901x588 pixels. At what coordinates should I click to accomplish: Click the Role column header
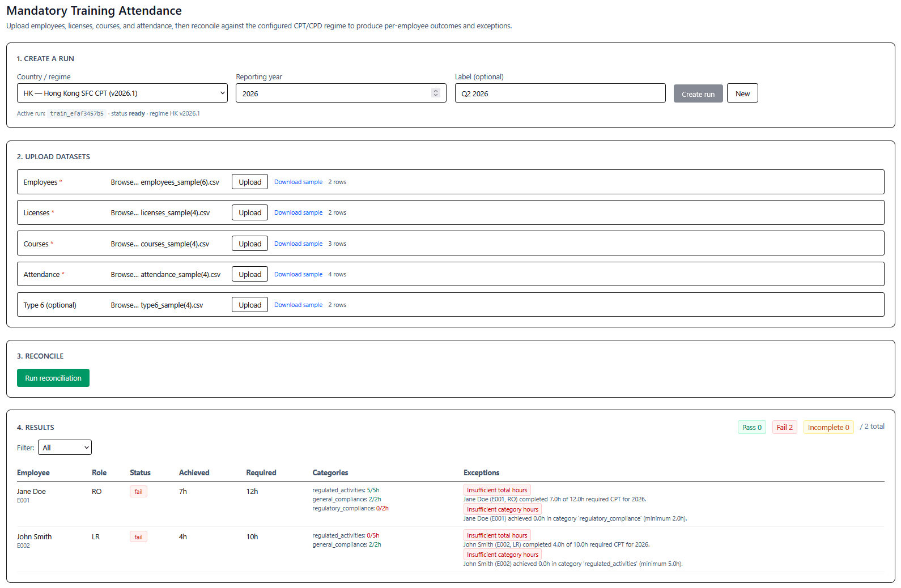pos(99,473)
